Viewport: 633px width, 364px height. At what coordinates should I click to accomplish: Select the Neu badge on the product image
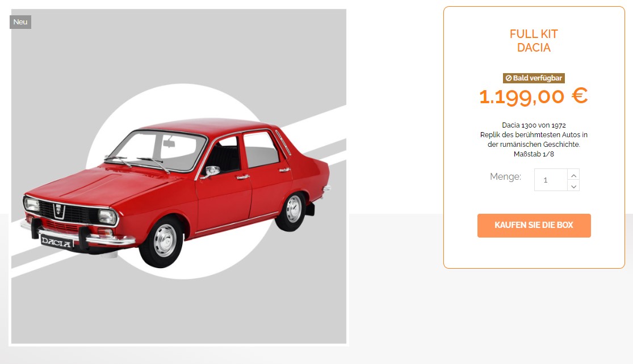point(20,22)
